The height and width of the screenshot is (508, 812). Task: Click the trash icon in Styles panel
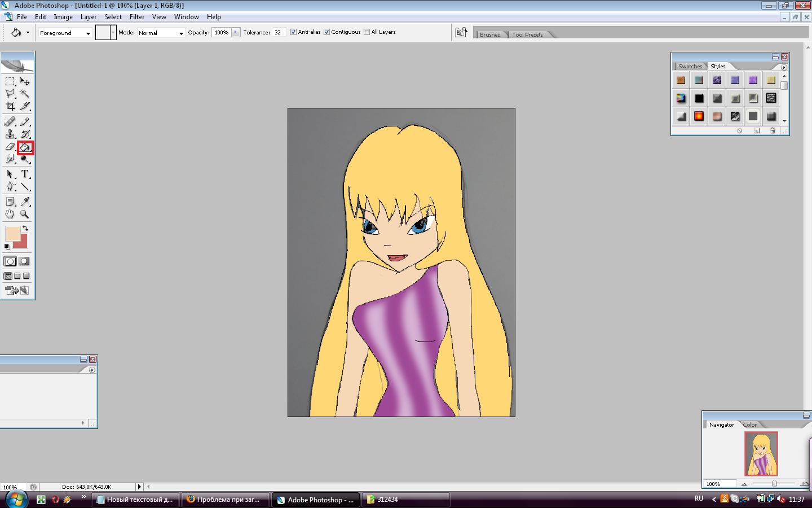(773, 130)
